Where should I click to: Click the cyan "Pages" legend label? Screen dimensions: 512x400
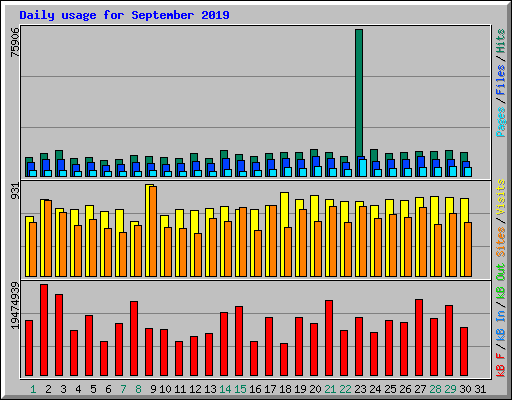click(501, 122)
